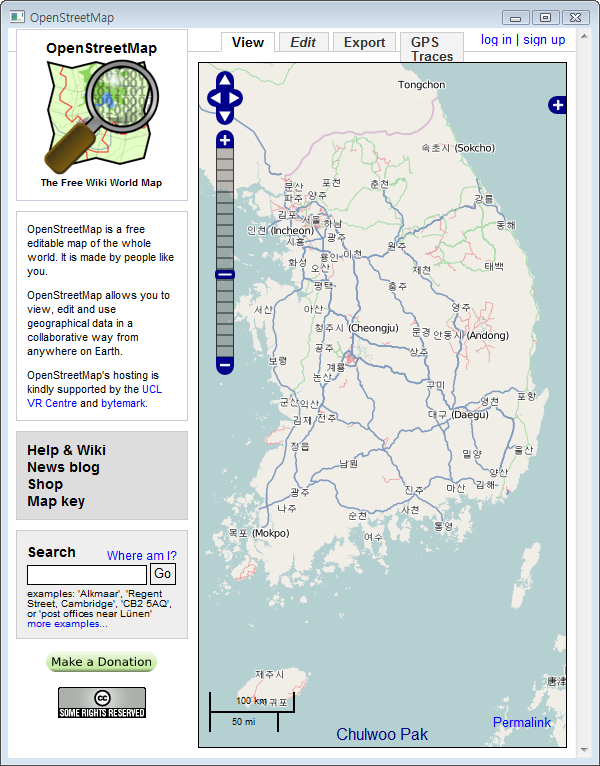Switch to the View tab
The height and width of the screenshot is (766, 600).
(x=248, y=43)
